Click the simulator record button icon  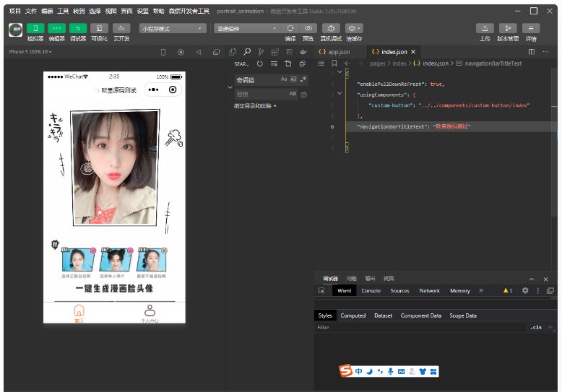pos(181,52)
